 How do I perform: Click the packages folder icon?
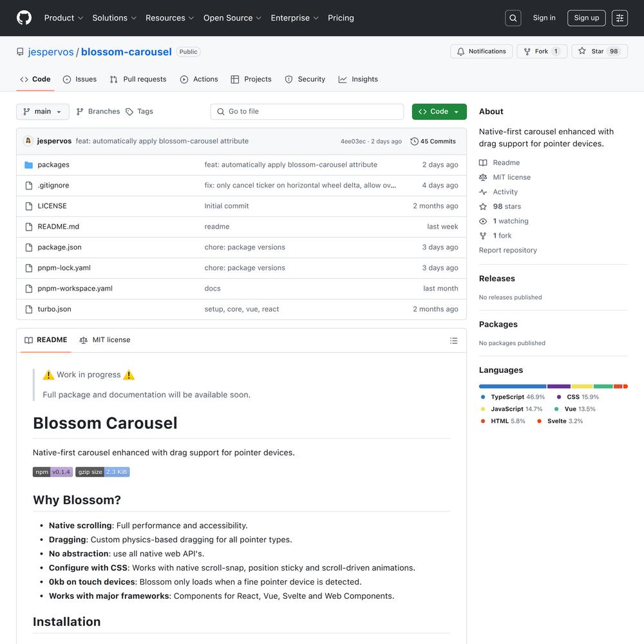[x=29, y=165]
